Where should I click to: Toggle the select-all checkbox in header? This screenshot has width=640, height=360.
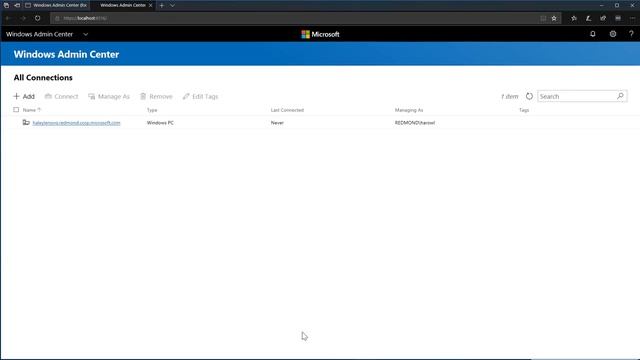tap(16, 110)
